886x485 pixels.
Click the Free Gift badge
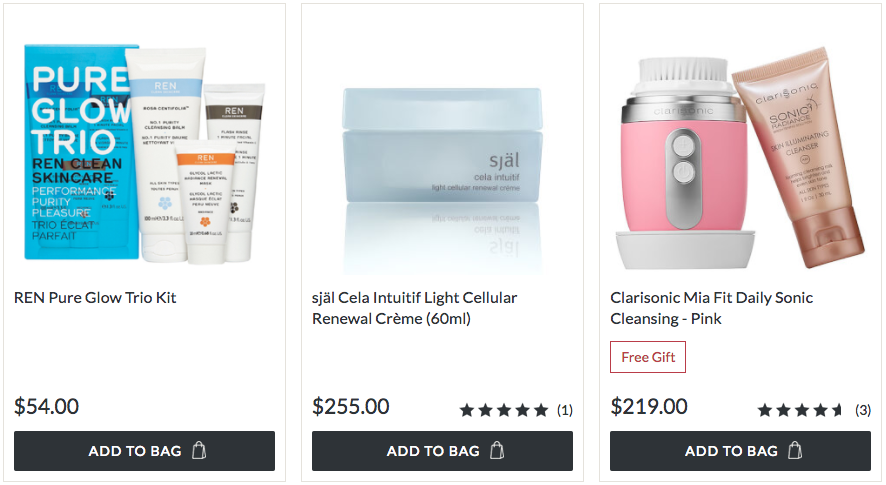648,357
